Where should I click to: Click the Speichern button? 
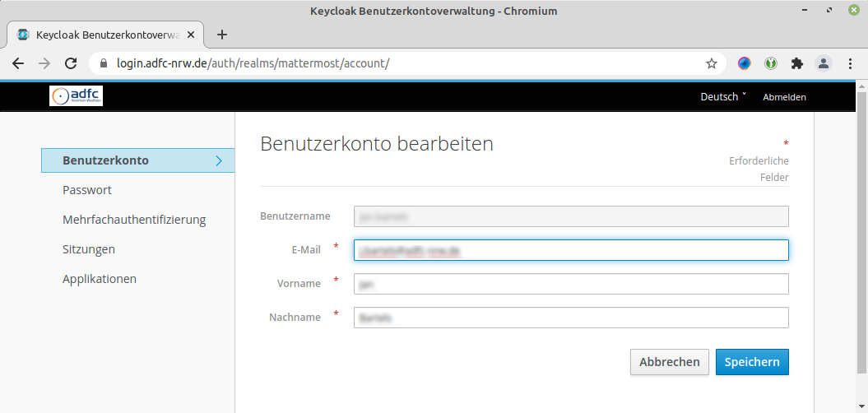click(752, 362)
